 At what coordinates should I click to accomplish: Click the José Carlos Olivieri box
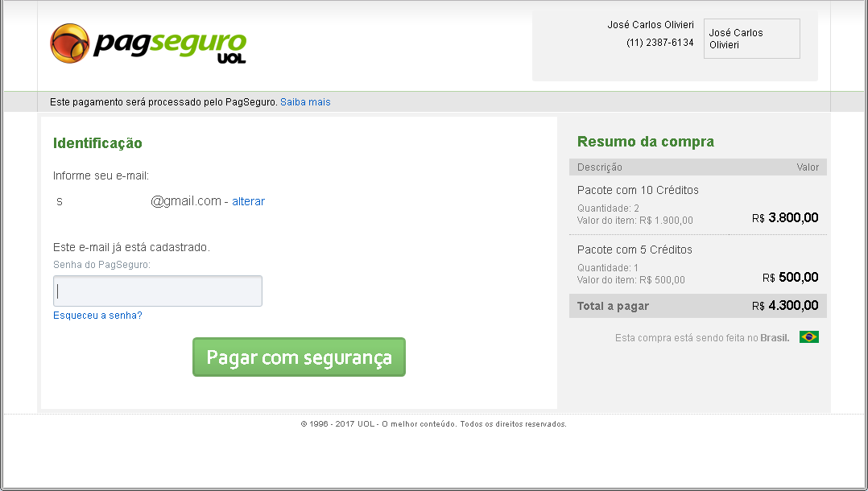(752, 39)
